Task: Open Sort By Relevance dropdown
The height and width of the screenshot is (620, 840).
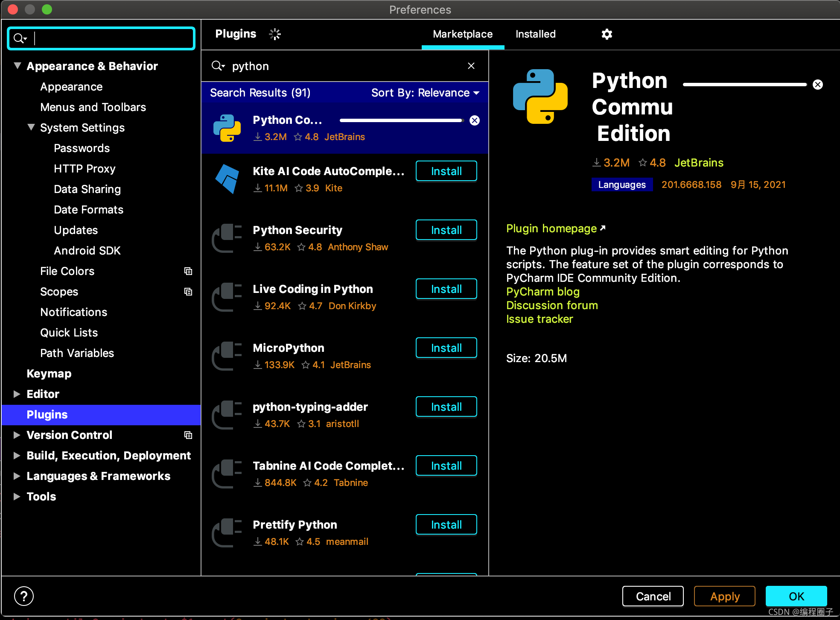Action: point(425,93)
